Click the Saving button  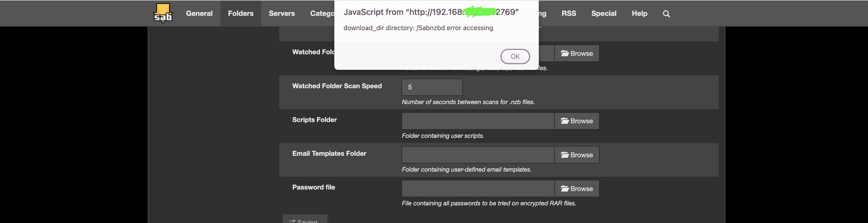[x=305, y=219]
